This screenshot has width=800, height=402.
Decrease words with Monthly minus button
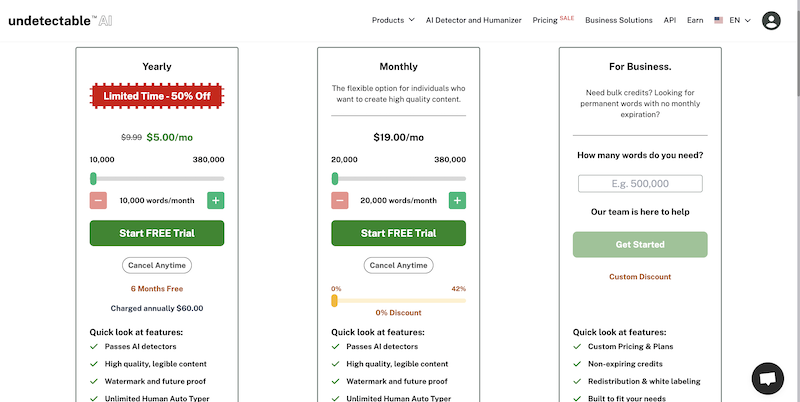click(x=340, y=200)
